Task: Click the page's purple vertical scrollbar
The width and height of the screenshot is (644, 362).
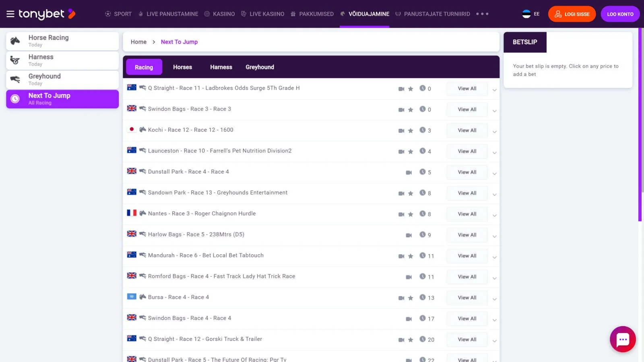Action: click(x=640, y=121)
